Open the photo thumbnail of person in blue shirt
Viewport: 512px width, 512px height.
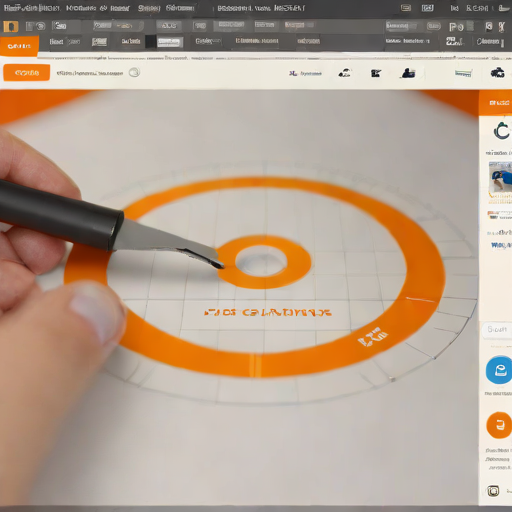500,177
